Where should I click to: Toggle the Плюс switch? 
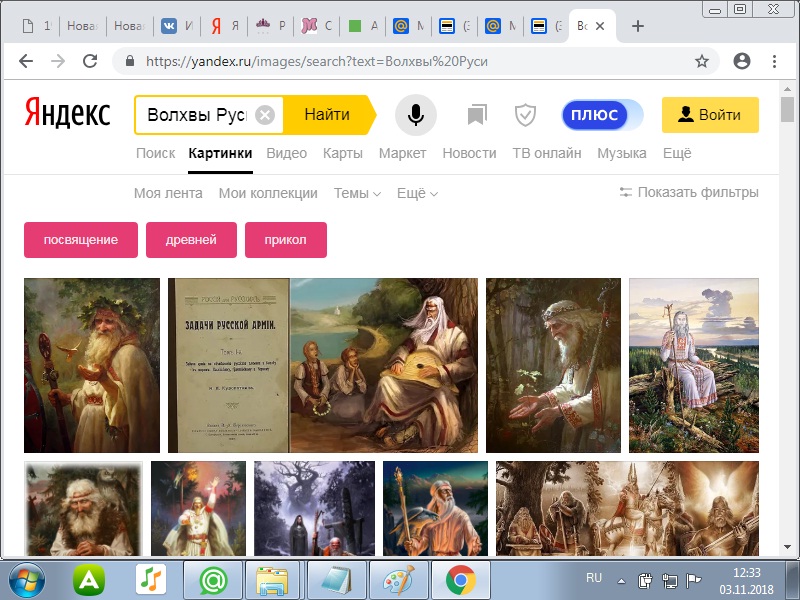click(602, 115)
